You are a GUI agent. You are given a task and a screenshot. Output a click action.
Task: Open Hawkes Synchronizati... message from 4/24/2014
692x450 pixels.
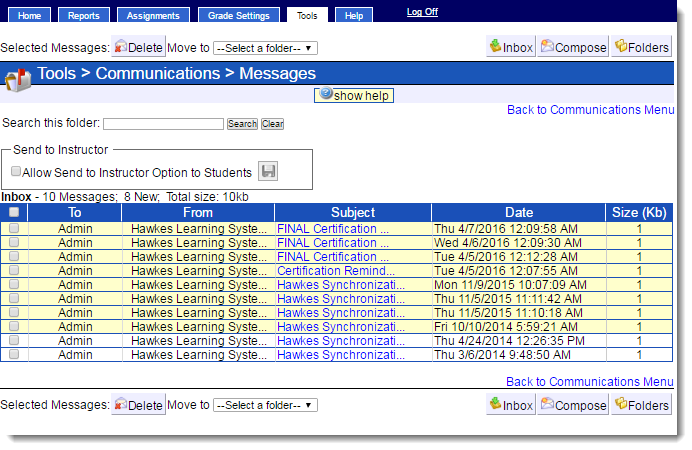pyautogui.click(x=341, y=341)
